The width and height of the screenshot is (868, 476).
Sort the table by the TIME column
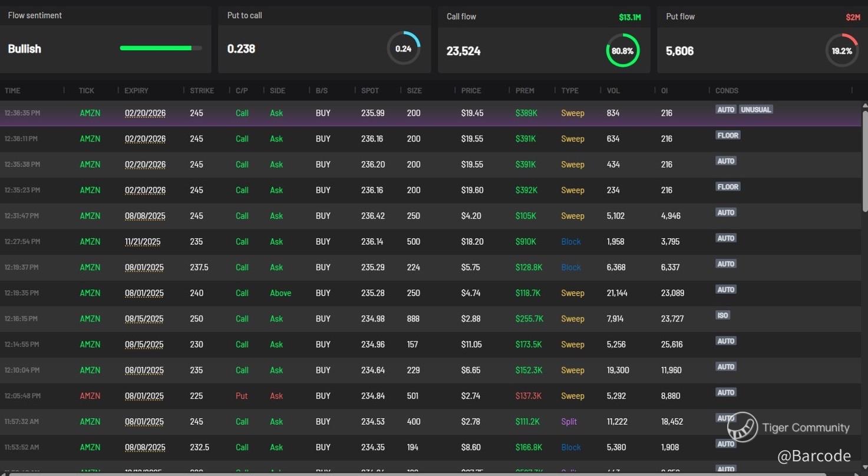click(x=12, y=91)
